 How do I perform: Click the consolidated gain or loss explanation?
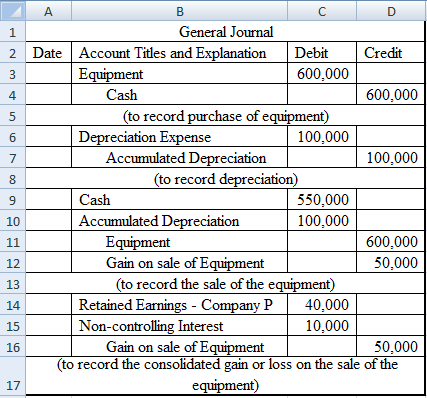[x=225, y=376]
